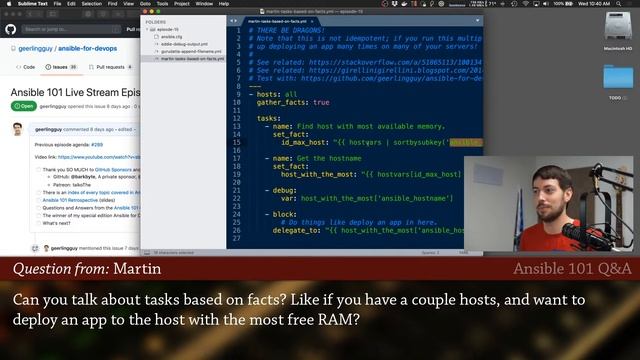Open the Edit menu

coord(71,4)
